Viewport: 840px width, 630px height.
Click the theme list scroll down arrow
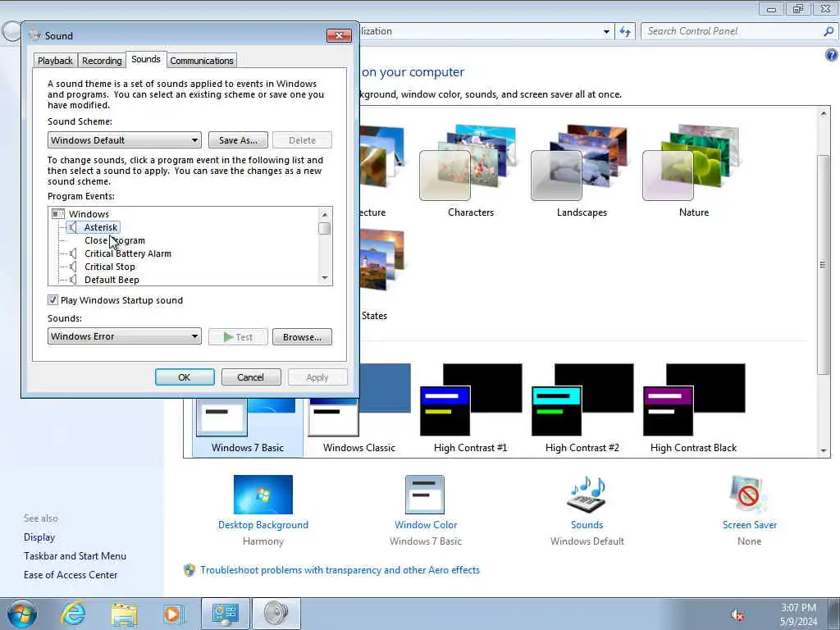coord(824,451)
